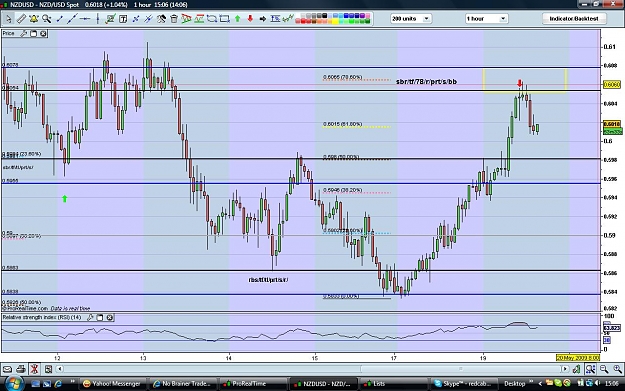Switch to ProRealTime taskbar window
625x391 pixels.
tap(254, 384)
